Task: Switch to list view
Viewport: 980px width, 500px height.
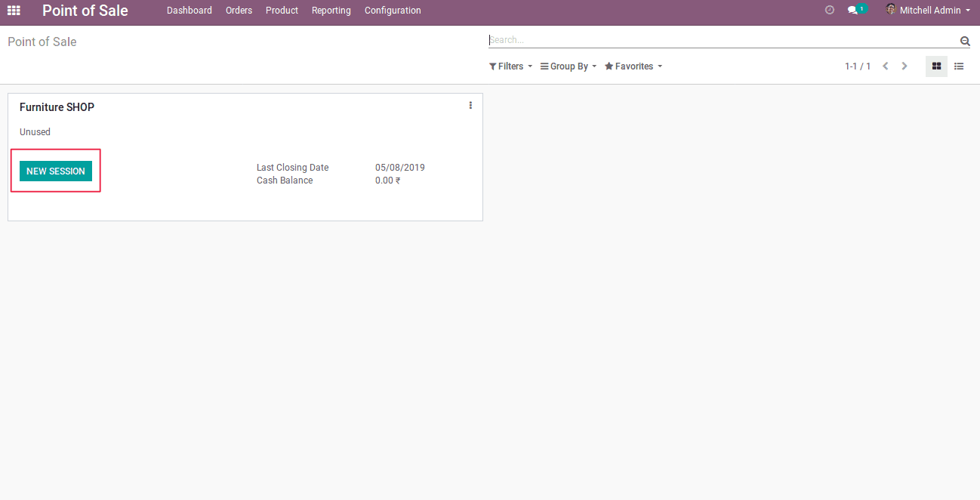Action: pos(959,66)
